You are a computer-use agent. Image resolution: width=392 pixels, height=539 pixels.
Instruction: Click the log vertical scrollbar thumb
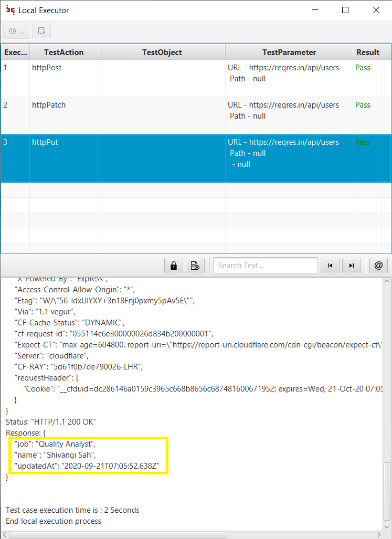click(x=387, y=492)
